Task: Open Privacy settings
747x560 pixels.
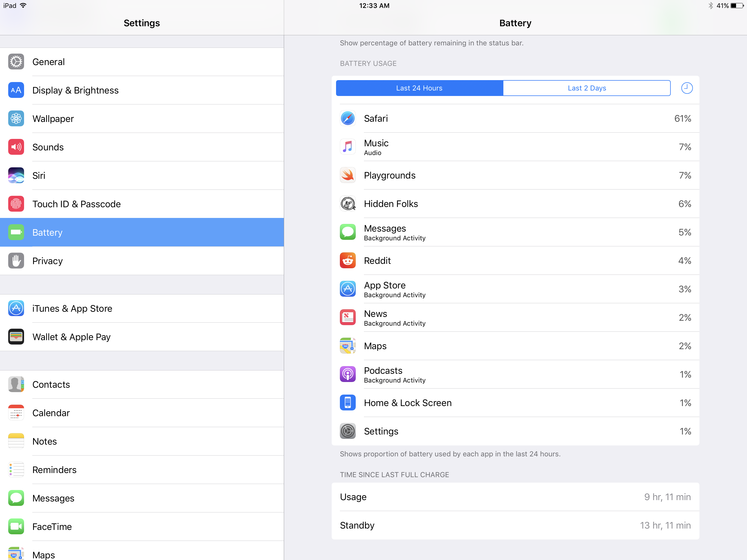Action: [142, 261]
